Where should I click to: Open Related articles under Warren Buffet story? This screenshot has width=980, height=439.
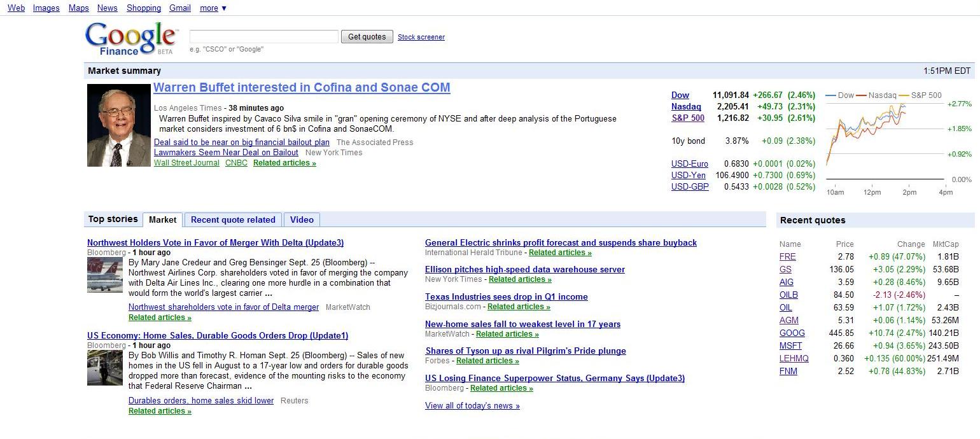pyautogui.click(x=284, y=163)
